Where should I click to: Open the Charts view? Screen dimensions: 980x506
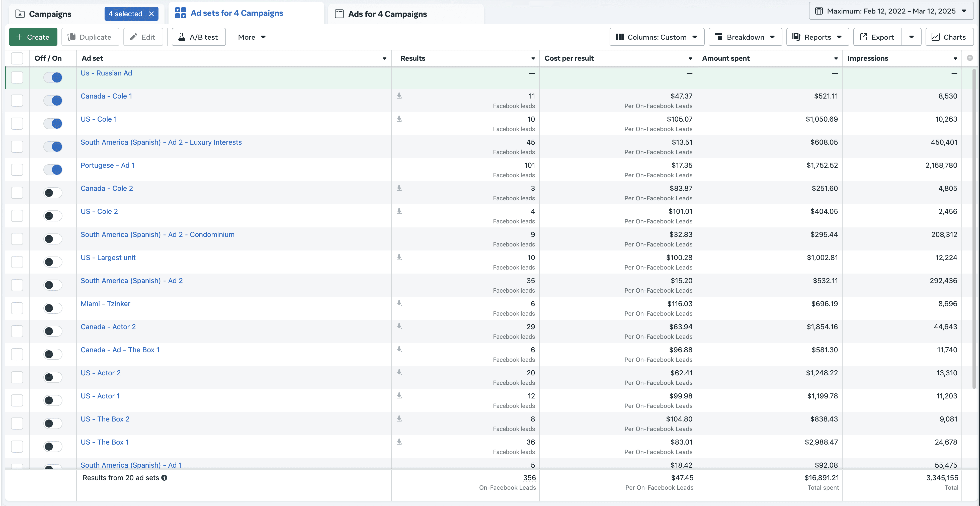click(x=949, y=37)
